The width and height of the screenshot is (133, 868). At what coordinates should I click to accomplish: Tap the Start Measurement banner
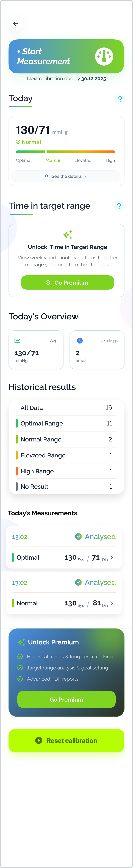[x=66, y=56]
